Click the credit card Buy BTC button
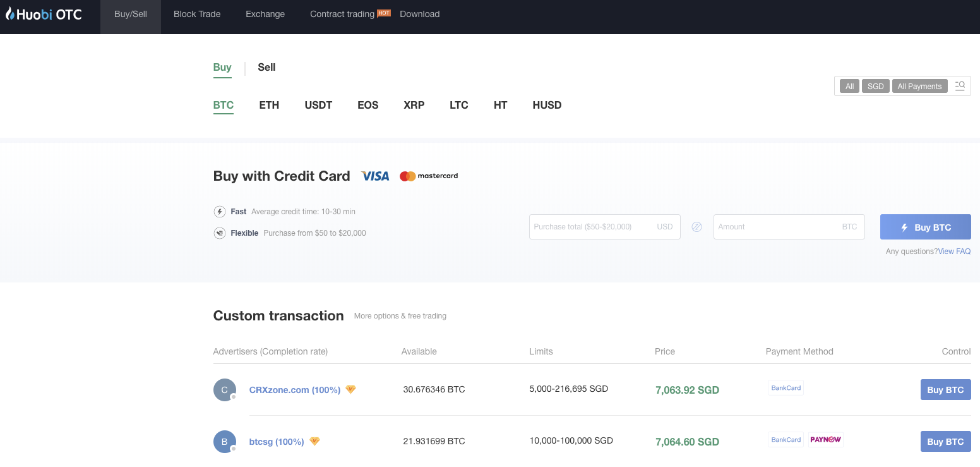The width and height of the screenshot is (980, 467). coord(926,227)
